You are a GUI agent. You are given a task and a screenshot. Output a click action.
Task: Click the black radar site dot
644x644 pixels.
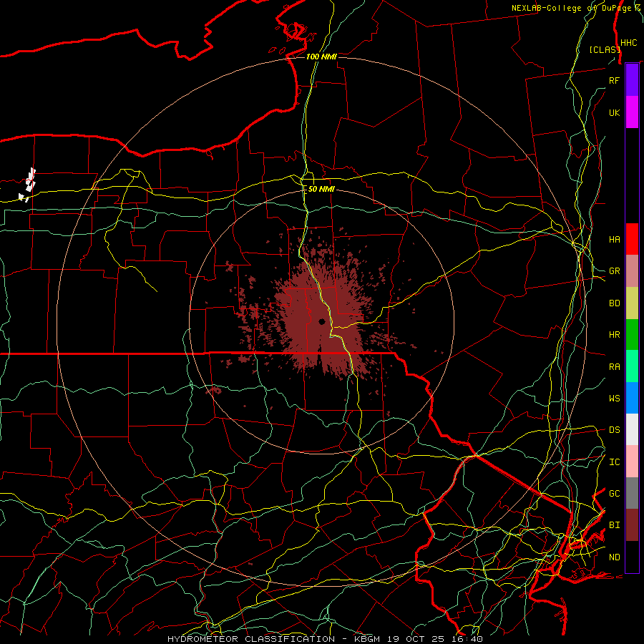click(x=322, y=321)
